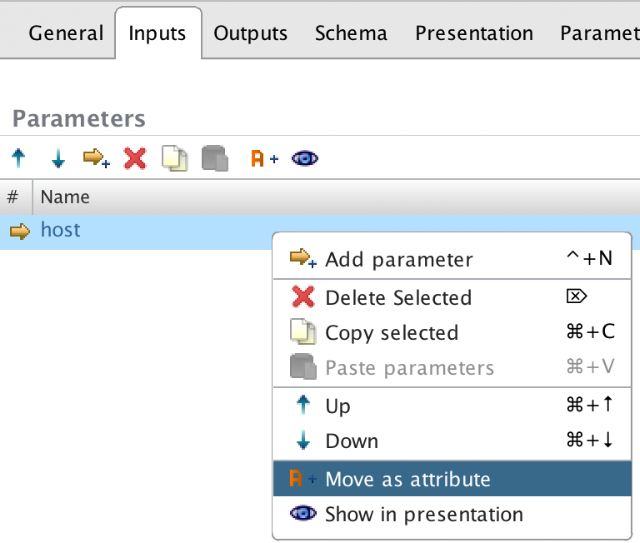Select Down in the context menu
Image resolution: width=640 pixels, height=543 pixels.
tap(351, 441)
